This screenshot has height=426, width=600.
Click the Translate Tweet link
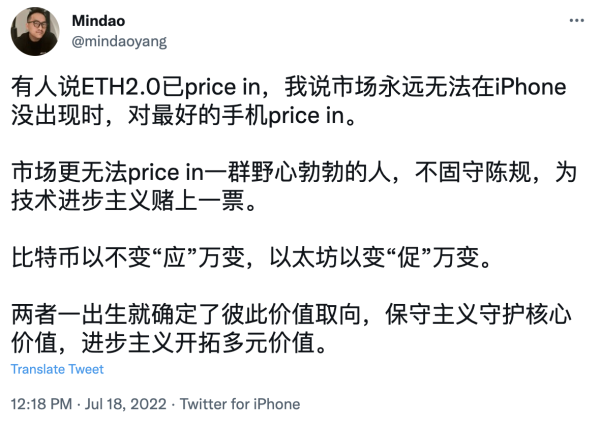click(57, 370)
